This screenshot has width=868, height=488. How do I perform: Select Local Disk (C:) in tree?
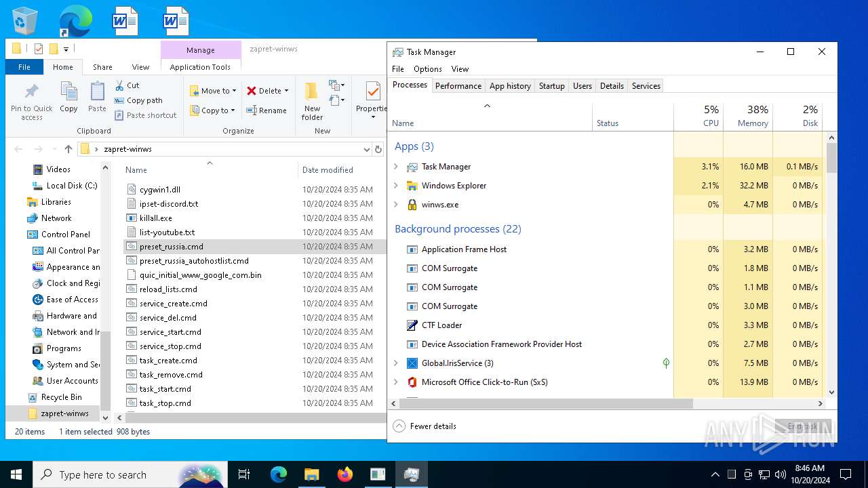click(x=71, y=186)
